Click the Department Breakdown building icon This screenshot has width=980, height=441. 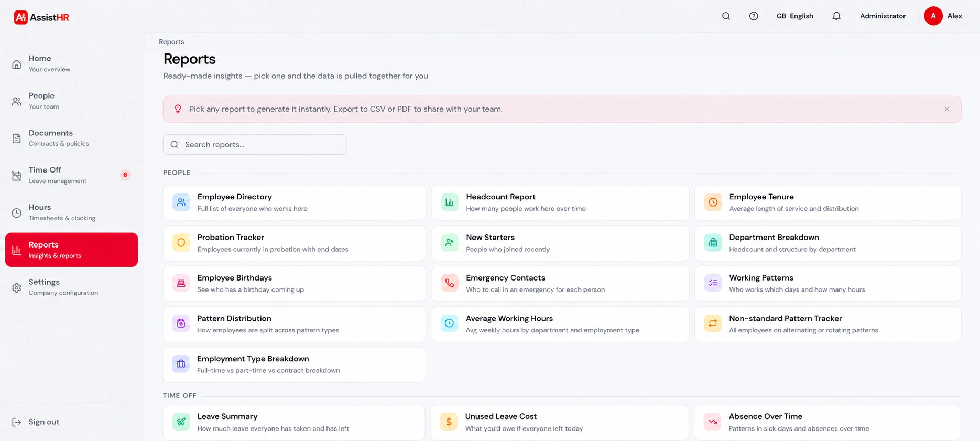713,243
